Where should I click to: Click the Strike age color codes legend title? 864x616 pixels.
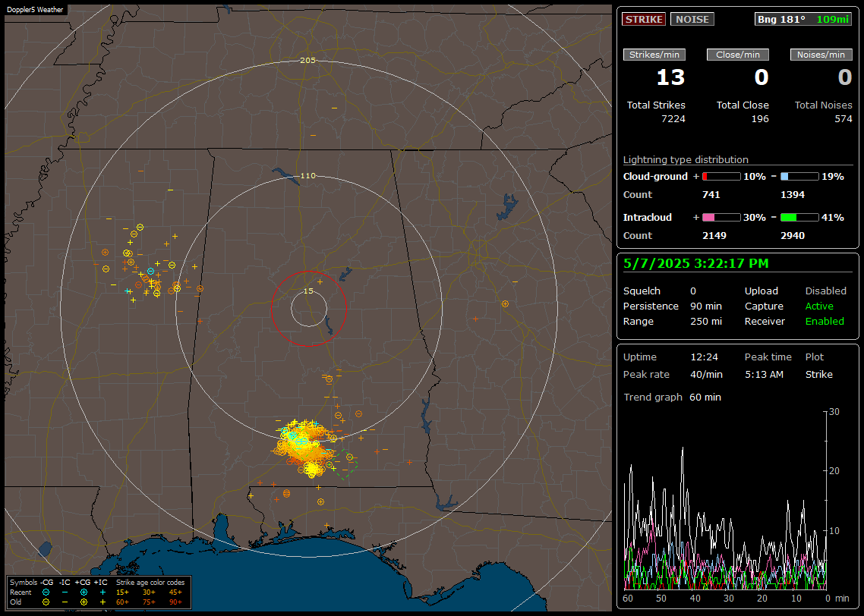pyautogui.click(x=150, y=583)
